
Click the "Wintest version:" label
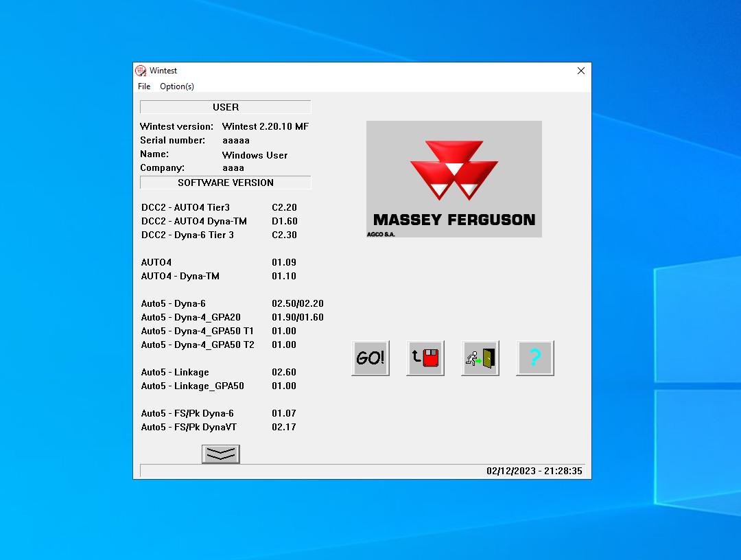point(177,127)
